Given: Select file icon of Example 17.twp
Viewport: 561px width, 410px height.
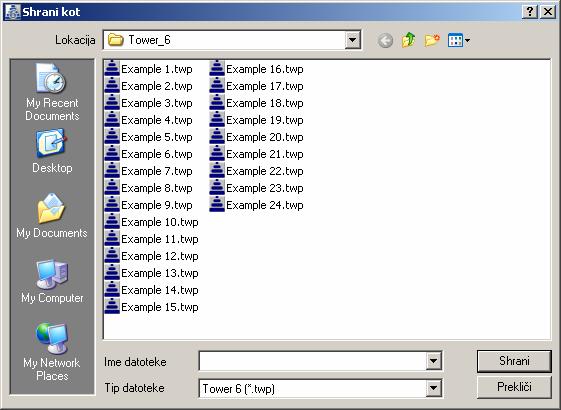Looking at the screenshot, I should click(217, 86).
